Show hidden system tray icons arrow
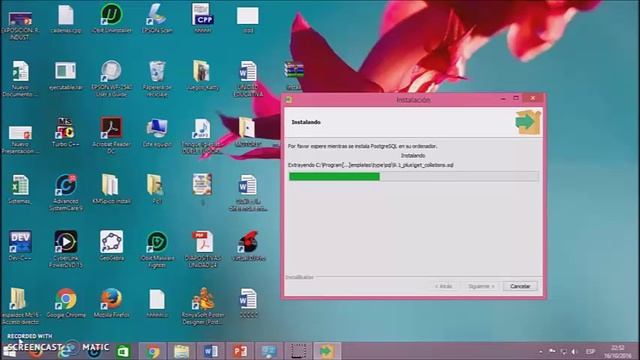 (541, 351)
